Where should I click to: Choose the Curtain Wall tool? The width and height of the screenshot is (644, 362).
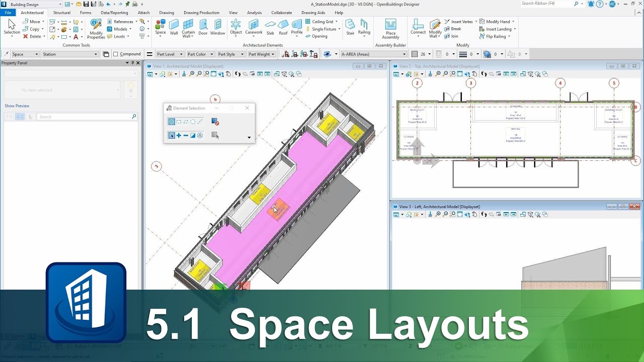tap(188, 28)
